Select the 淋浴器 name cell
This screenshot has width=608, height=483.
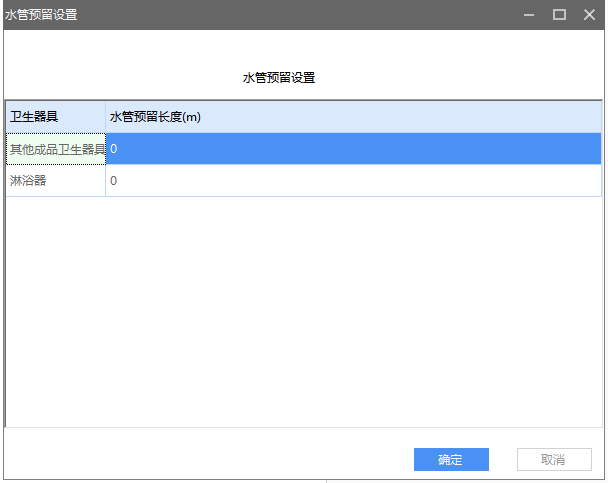[56, 181]
